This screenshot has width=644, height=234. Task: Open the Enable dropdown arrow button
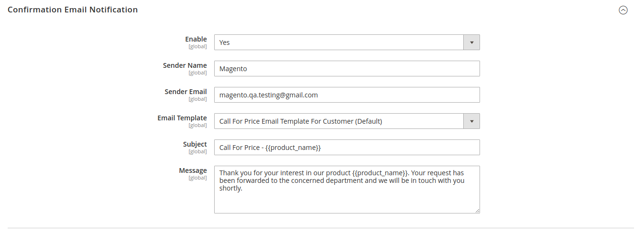[x=471, y=43]
